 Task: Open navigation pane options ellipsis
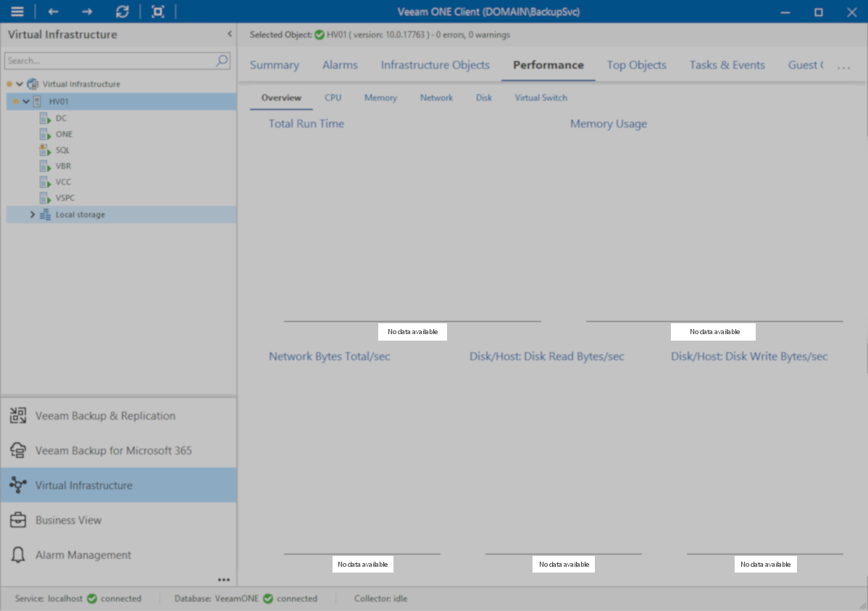(x=224, y=580)
